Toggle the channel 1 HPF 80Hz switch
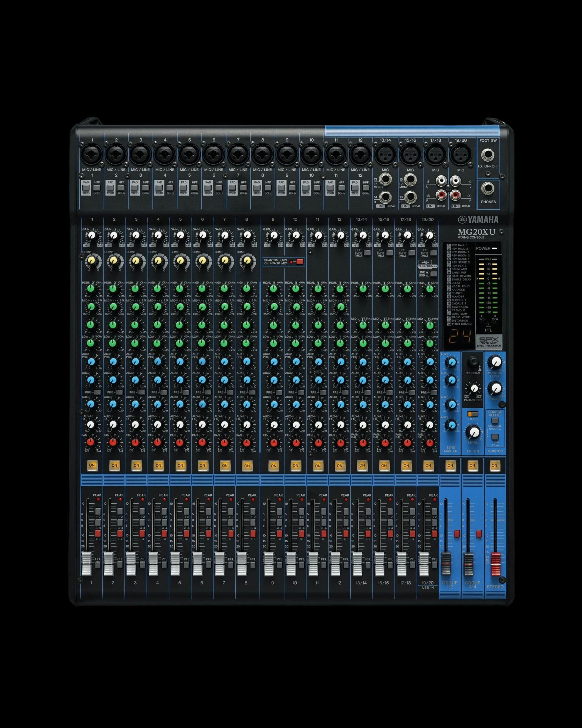582x728 pixels. (97, 188)
